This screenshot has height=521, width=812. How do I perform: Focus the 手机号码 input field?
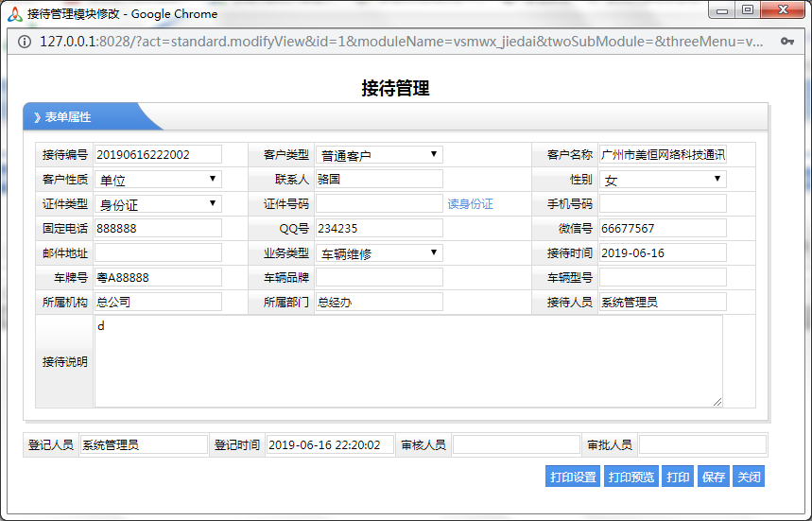(x=663, y=204)
